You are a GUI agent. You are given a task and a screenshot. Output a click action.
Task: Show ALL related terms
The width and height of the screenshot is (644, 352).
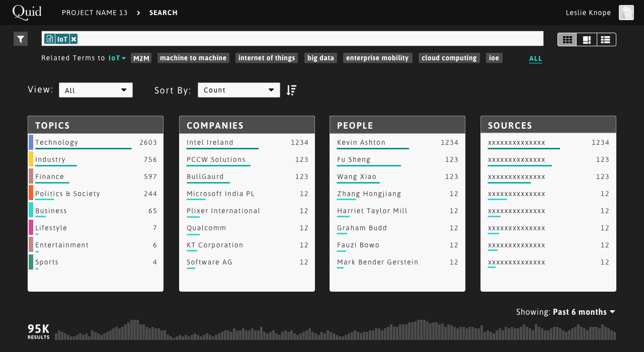click(535, 59)
